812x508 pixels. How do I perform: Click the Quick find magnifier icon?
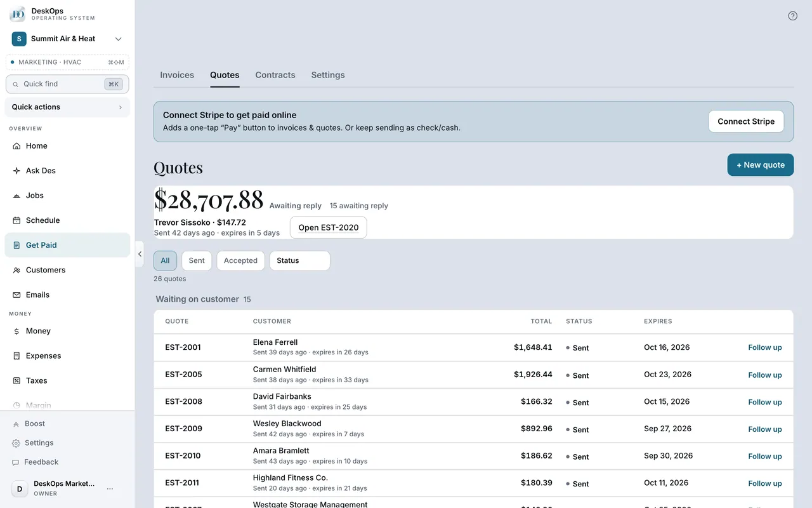(x=16, y=84)
